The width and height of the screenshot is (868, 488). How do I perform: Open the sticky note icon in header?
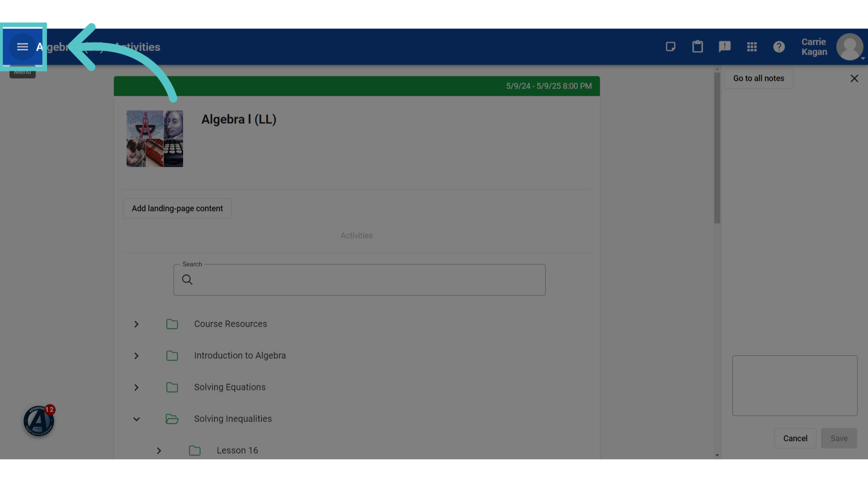point(670,47)
